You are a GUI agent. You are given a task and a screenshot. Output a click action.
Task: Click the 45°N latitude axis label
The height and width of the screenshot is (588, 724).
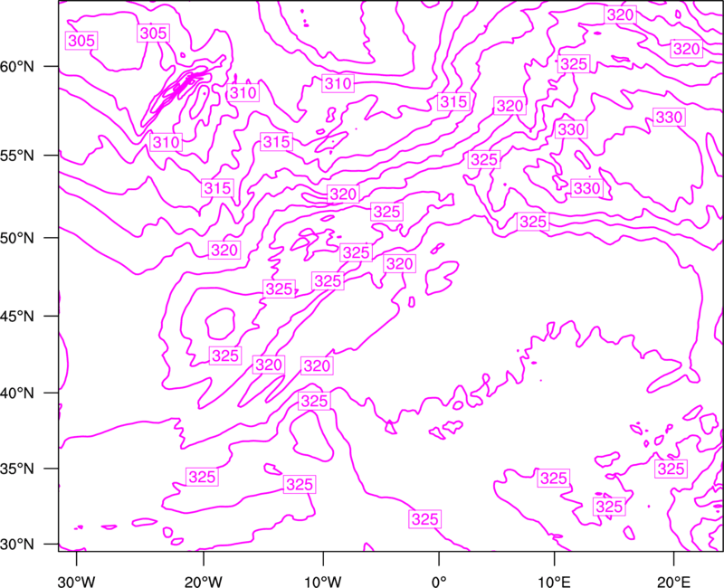click(x=17, y=316)
